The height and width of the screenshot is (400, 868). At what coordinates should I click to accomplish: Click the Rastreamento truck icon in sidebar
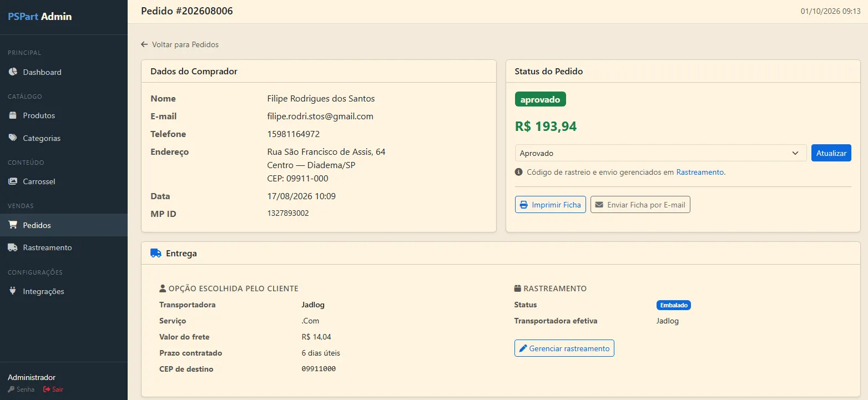pos(13,247)
